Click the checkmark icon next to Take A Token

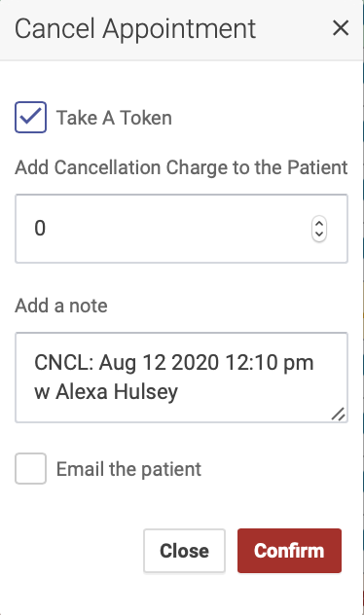pos(30,116)
